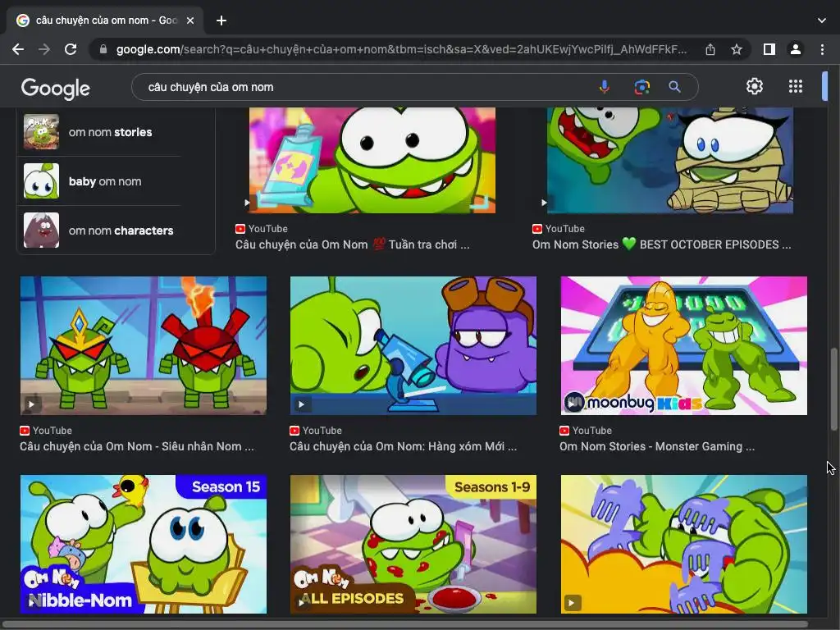Open the Google apps grid

coord(796,86)
